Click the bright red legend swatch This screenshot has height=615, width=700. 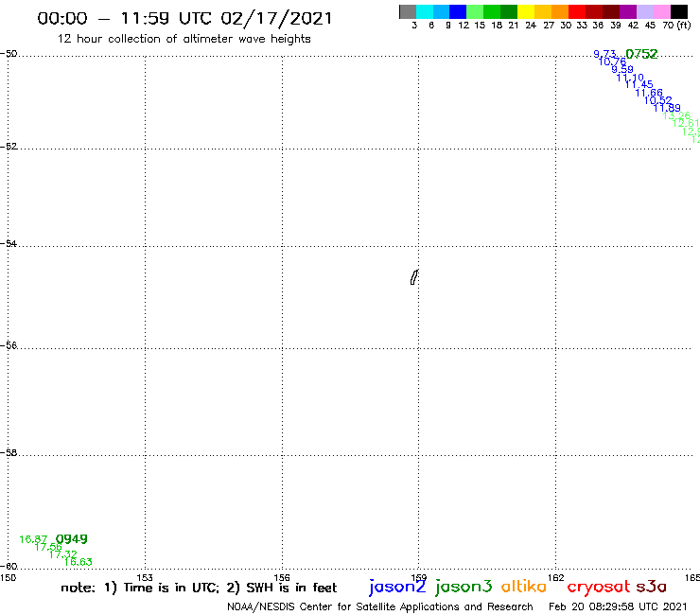pyautogui.click(x=577, y=11)
